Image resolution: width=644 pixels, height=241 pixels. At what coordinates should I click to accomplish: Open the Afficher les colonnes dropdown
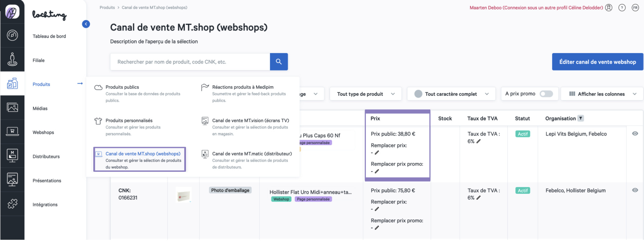602,94
